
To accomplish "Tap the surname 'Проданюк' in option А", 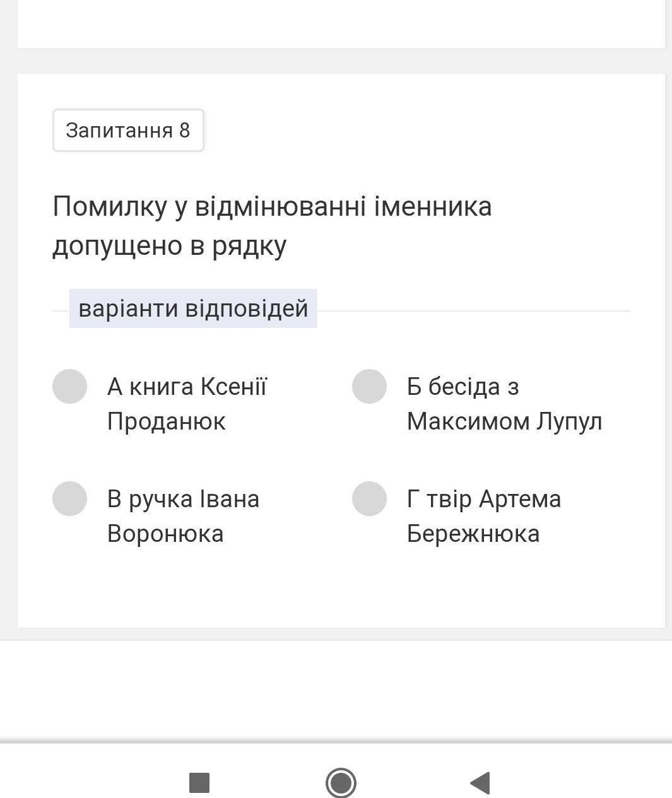I will pos(166,421).
